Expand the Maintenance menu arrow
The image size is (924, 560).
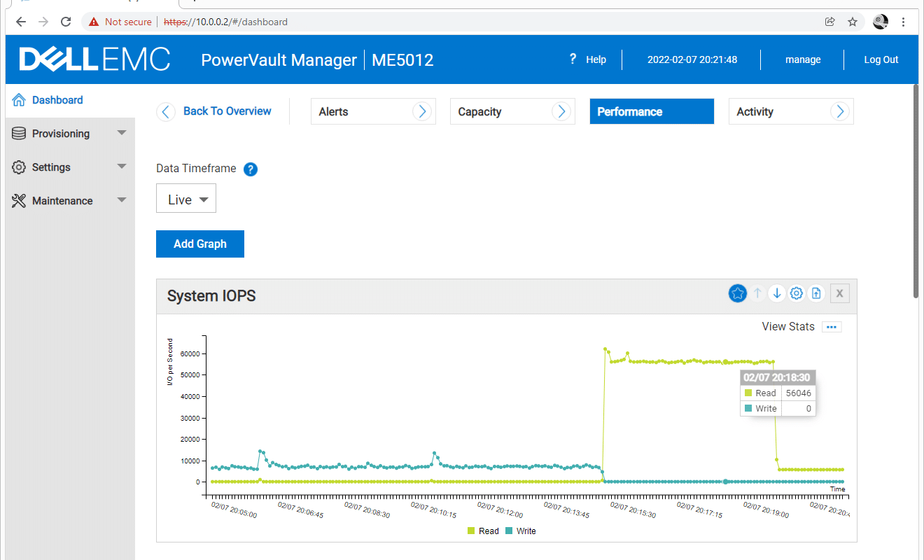(x=122, y=200)
